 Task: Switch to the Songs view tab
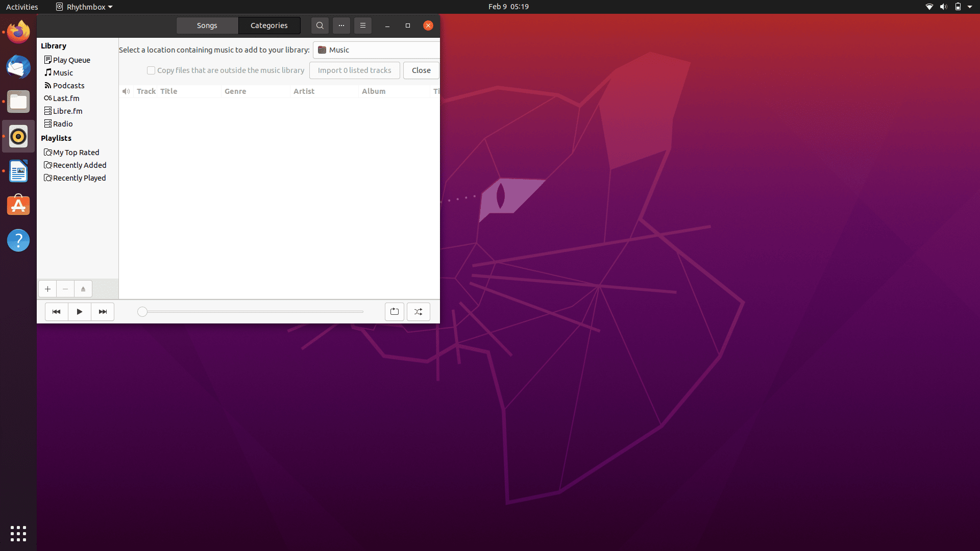[x=207, y=26]
